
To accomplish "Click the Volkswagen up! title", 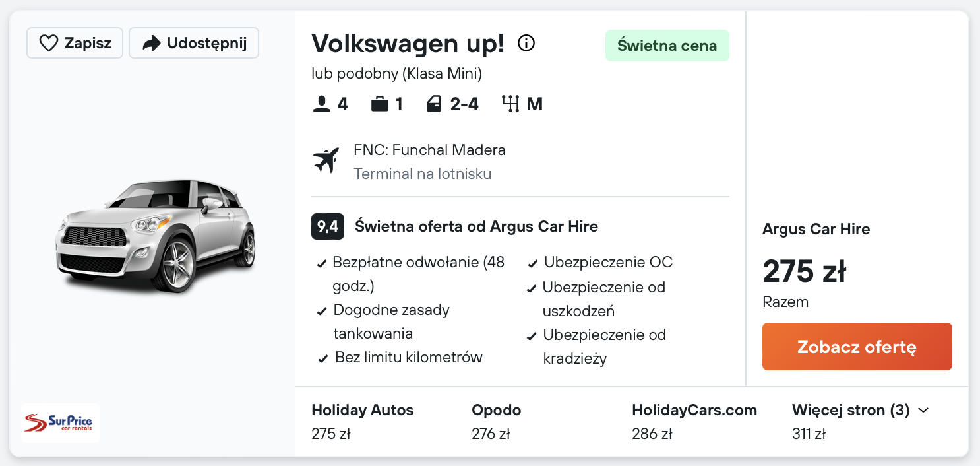I will point(408,44).
